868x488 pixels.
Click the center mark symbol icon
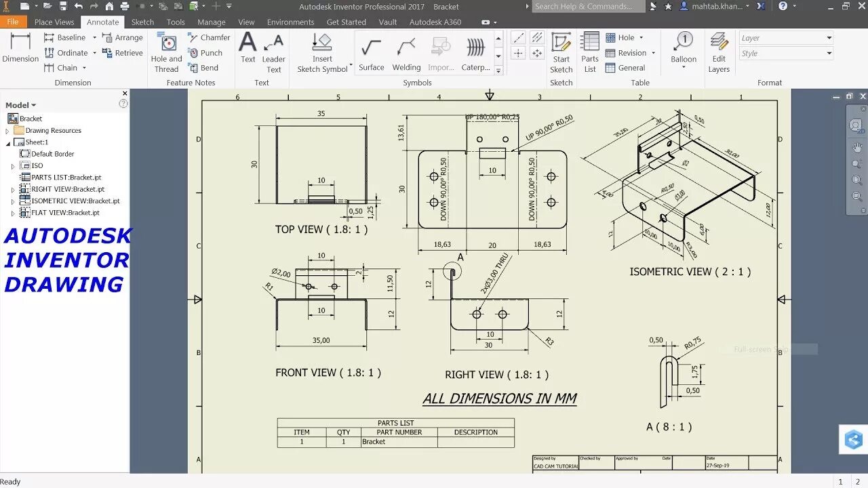[518, 53]
